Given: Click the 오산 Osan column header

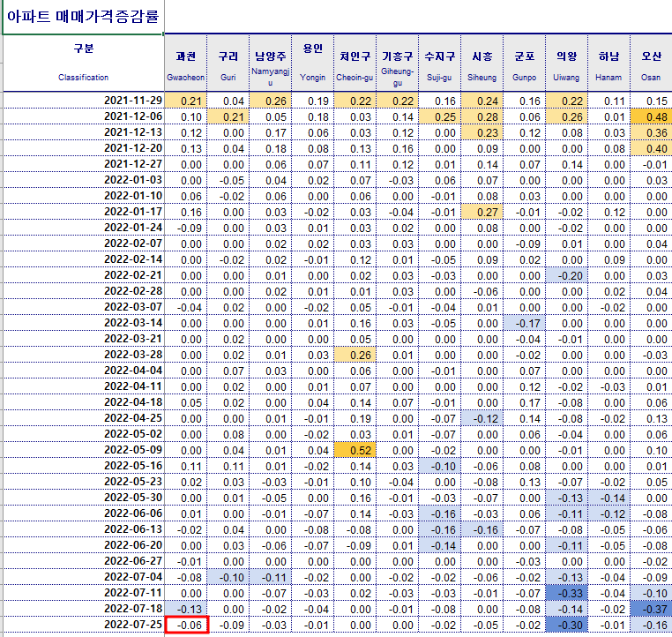Looking at the screenshot, I should click(x=651, y=63).
